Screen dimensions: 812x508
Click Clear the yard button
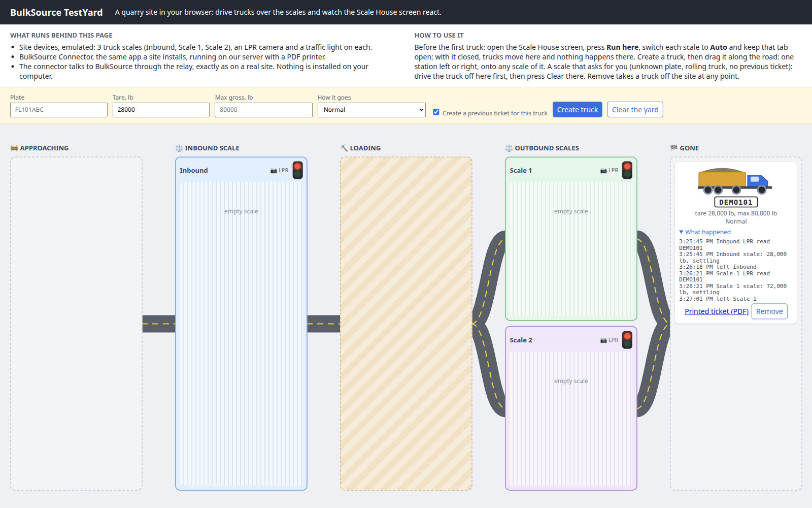[x=635, y=110]
